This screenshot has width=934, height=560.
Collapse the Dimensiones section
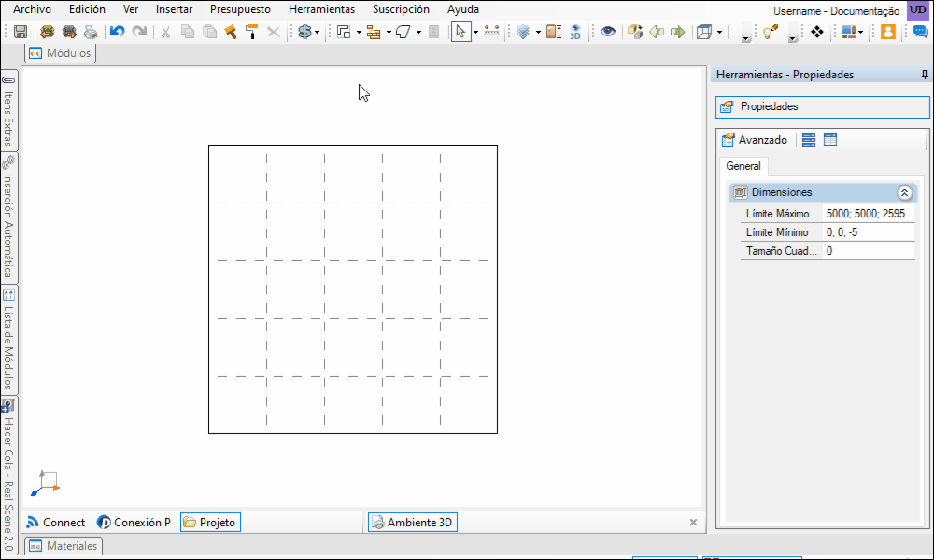904,192
